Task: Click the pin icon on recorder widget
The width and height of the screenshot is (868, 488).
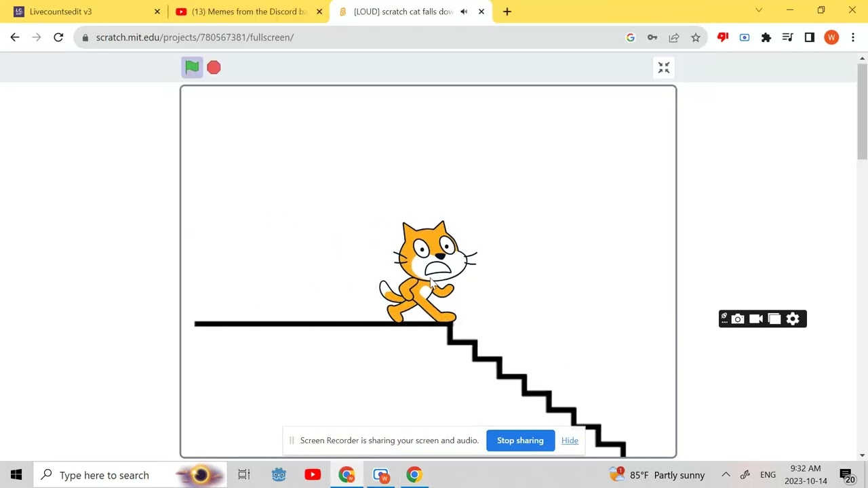Action: point(724,317)
